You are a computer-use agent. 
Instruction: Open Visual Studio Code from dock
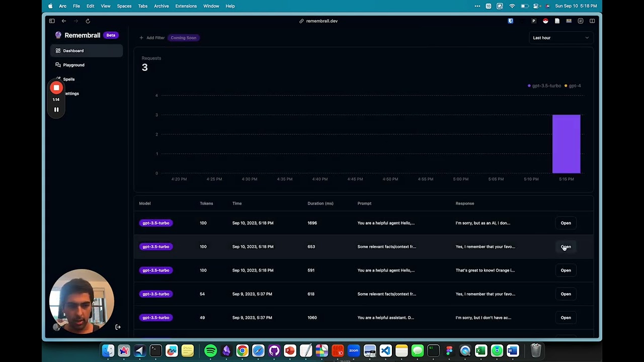point(385,350)
